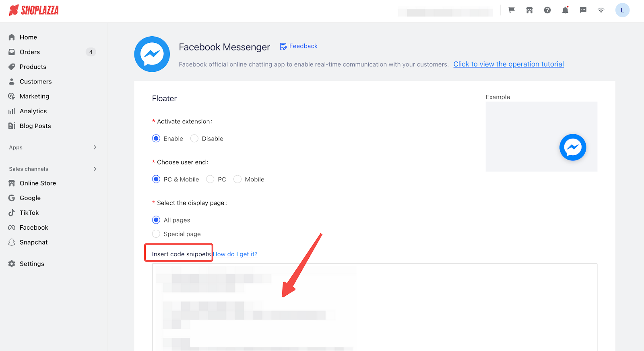
Task: Click the Messenger floater in Example preview
Action: click(573, 147)
